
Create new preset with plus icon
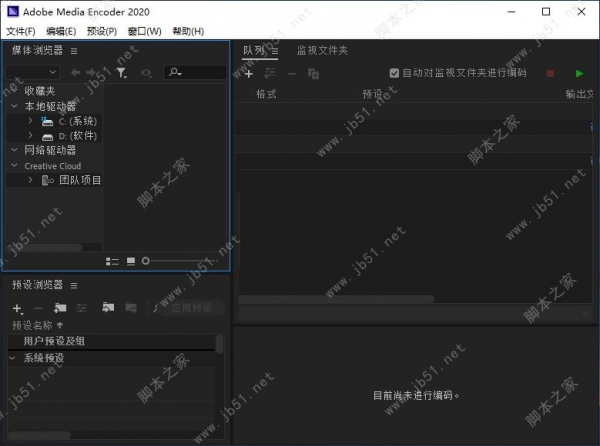[17, 309]
